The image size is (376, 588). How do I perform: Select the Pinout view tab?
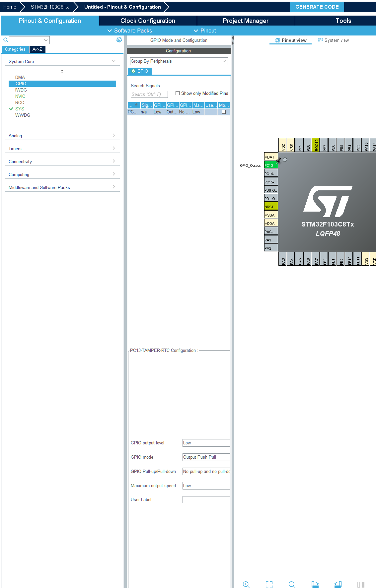tap(291, 40)
